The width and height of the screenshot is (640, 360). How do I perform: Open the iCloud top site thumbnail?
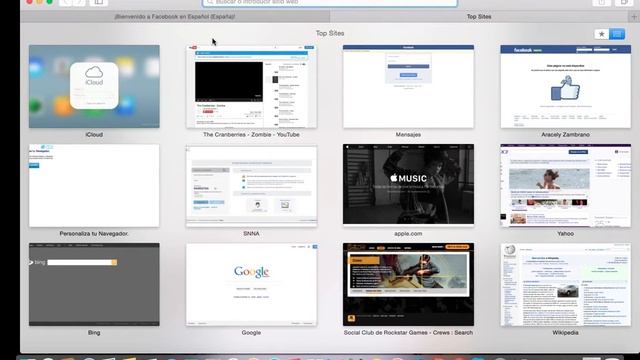click(x=94, y=87)
